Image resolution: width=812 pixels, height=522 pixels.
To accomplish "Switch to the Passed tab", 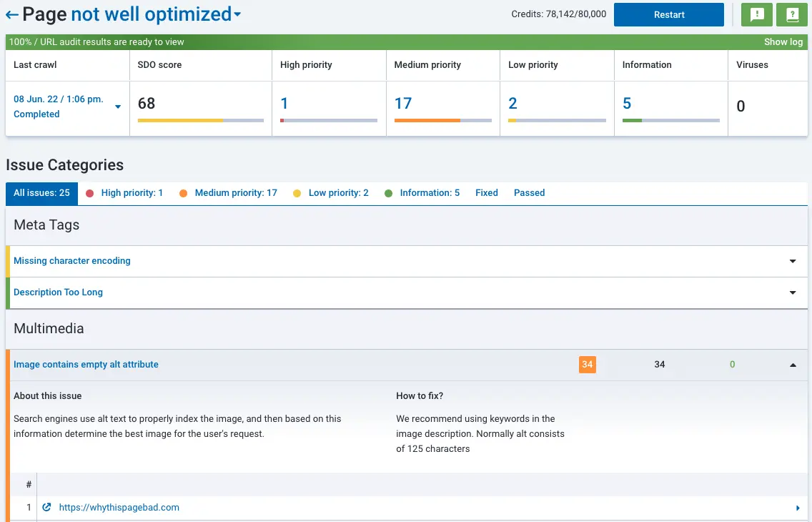I will point(529,193).
